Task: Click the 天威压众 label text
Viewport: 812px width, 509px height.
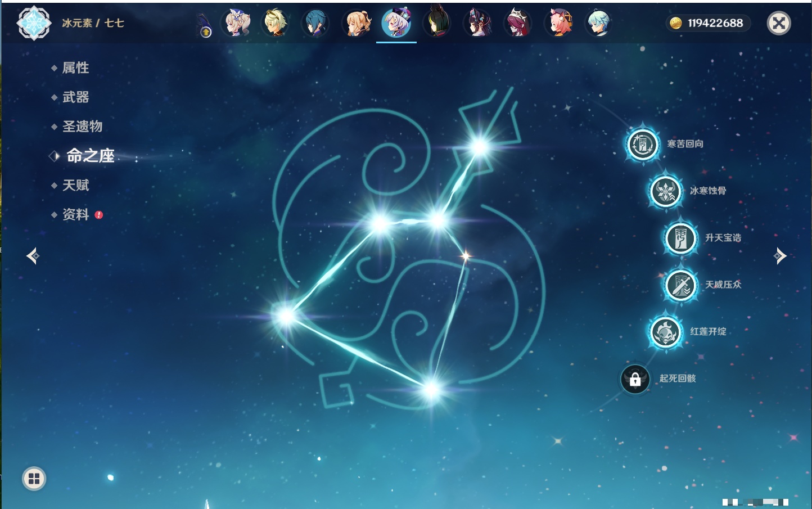Action: [723, 285]
